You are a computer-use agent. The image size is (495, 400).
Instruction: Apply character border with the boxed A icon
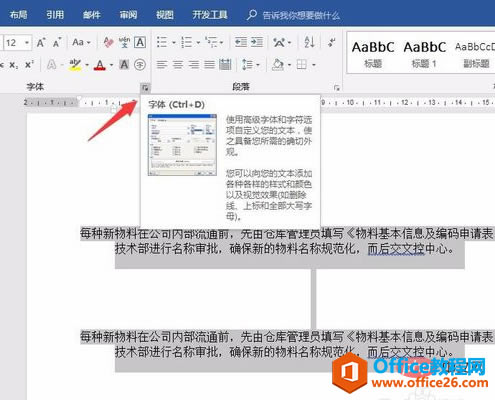click(140, 42)
